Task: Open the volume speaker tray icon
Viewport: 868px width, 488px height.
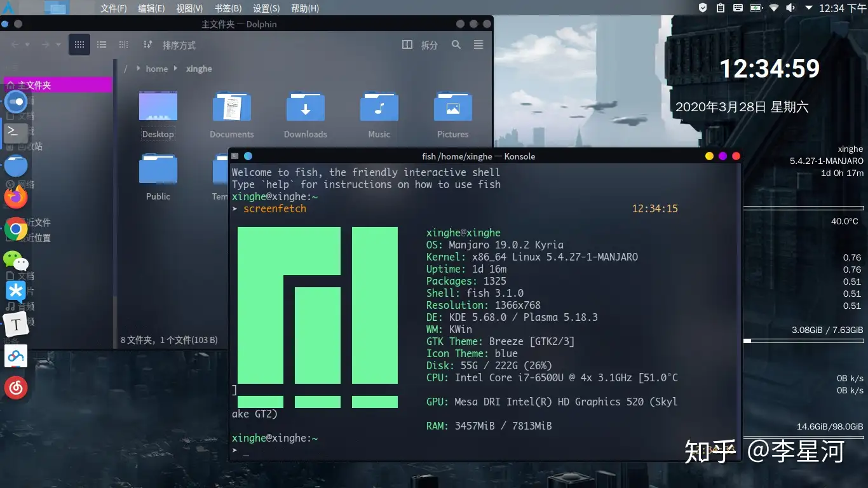Action: [790, 8]
